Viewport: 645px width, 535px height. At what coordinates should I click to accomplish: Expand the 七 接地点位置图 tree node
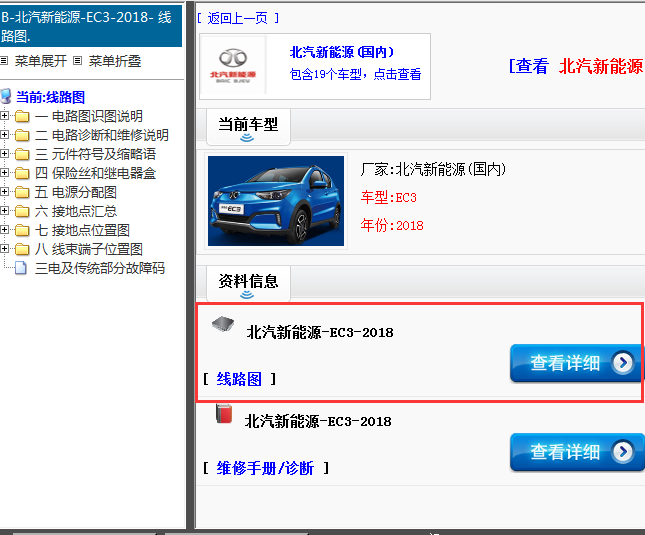coord(4,230)
